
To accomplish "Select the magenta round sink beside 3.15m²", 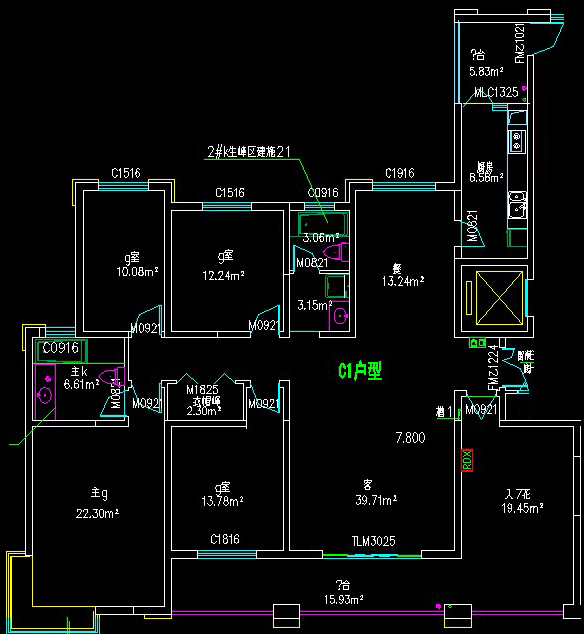I will point(341,316).
